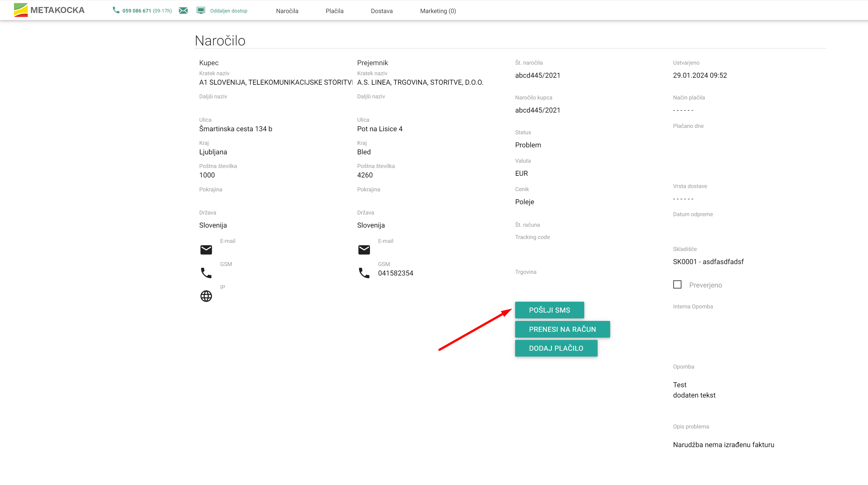Click the phone icon in header

point(116,10)
